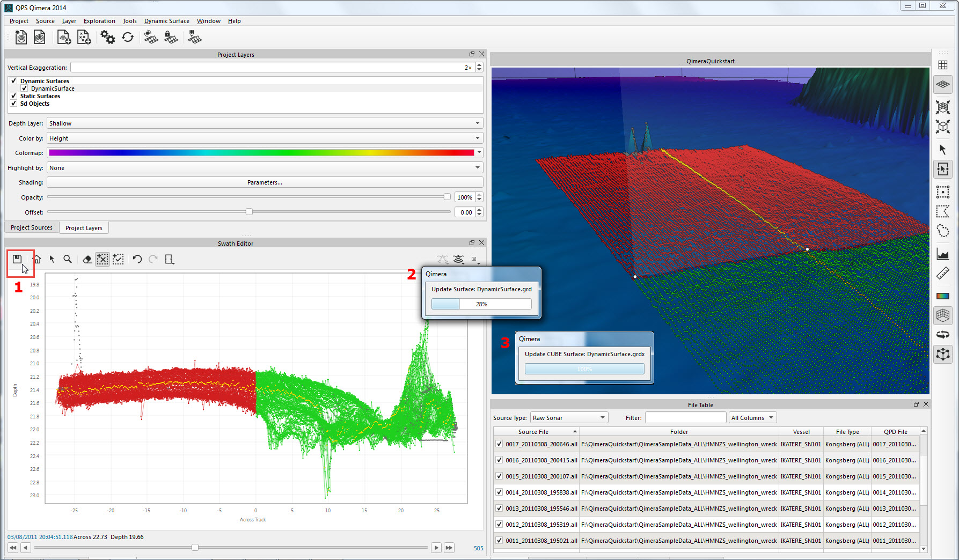959x560 pixels.
Task: Click the File Table Filter text field
Action: (x=685, y=418)
